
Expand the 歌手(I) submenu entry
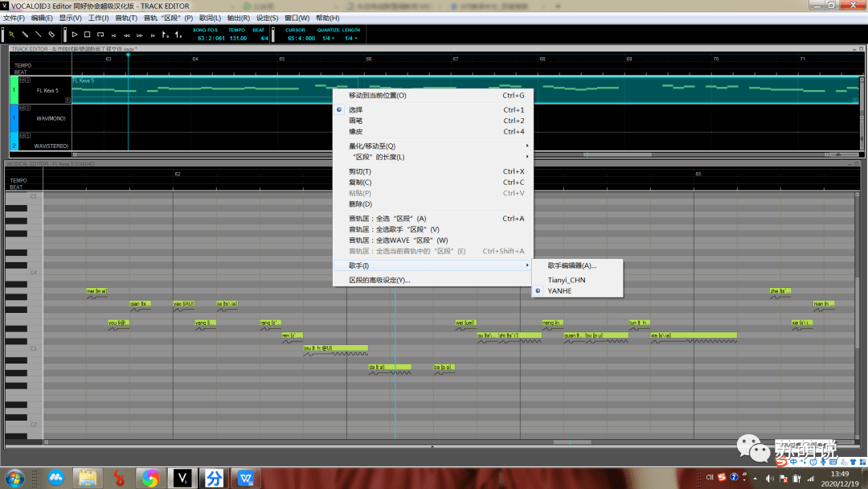(x=433, y=266)
